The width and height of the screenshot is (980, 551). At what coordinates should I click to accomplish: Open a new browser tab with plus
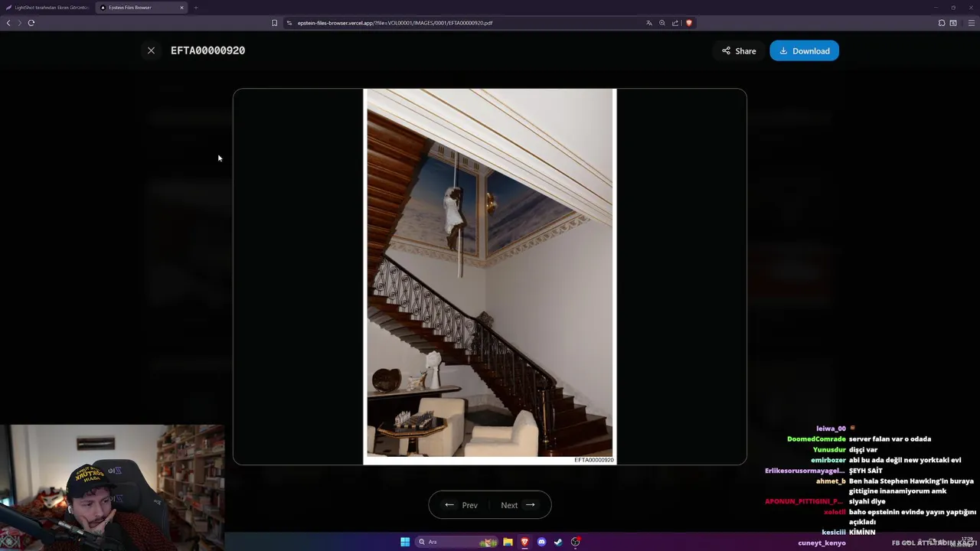coord(196,8)
